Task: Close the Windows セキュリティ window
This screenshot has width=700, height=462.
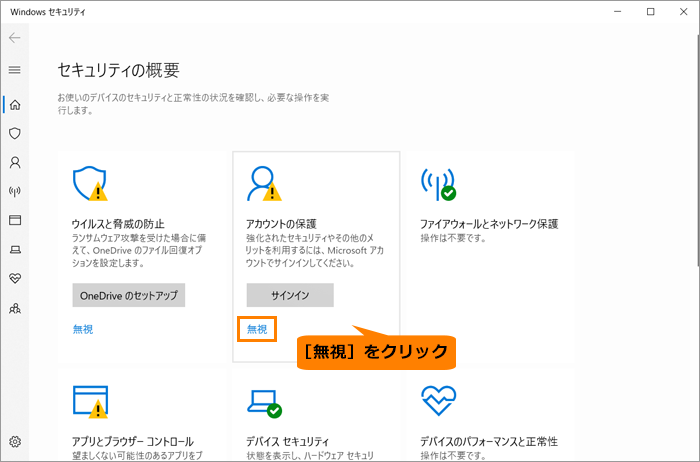Action: 683,12
